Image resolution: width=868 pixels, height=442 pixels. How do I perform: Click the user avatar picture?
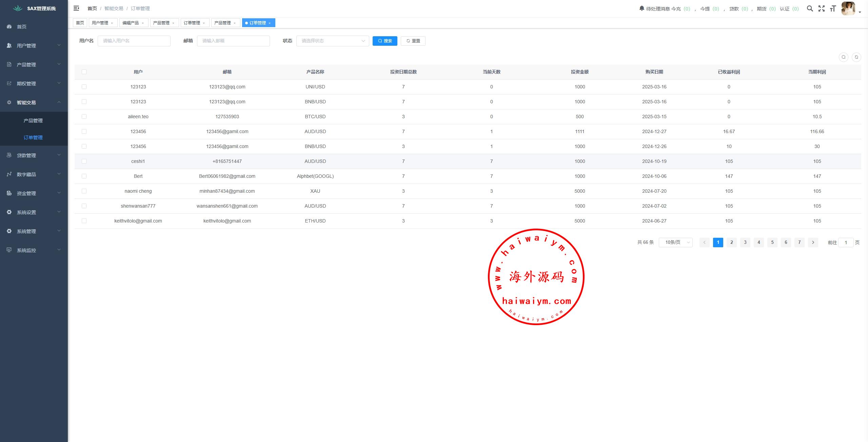[848, 9]
